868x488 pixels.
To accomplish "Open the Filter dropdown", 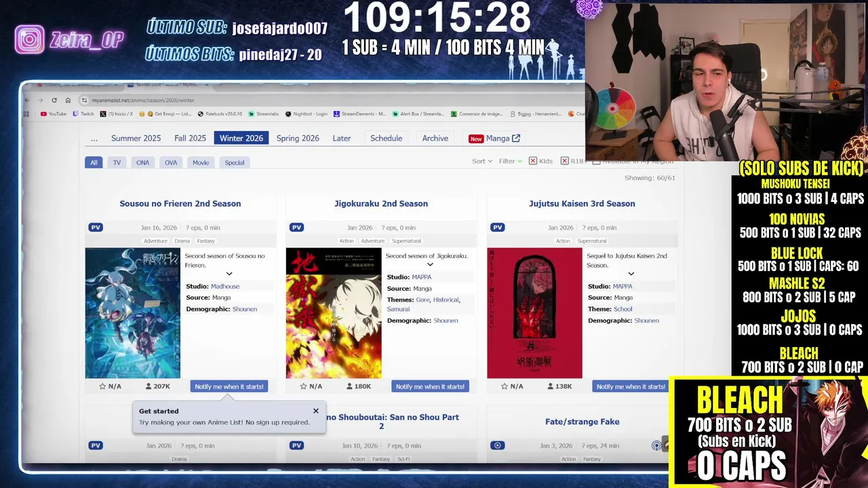I will coord(510,161).
